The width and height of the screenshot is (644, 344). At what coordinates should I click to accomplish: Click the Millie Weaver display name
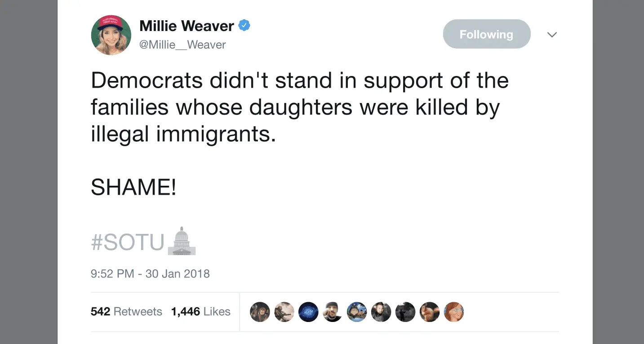click(x=187, y=26)
